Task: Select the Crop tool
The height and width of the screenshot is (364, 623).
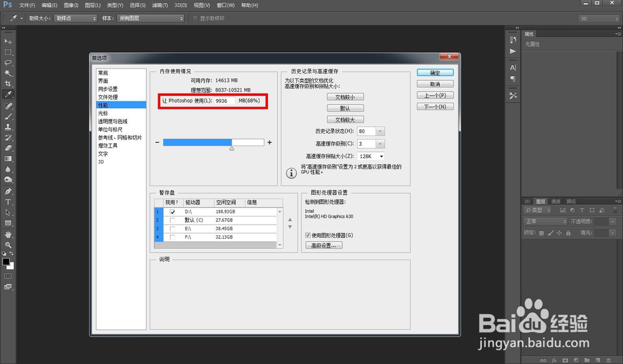Action: click(x=8, y=83)
